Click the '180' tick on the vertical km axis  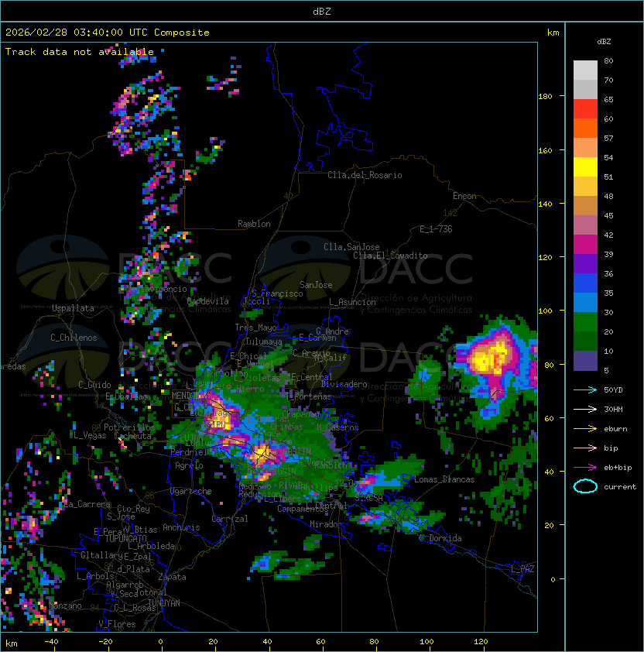tap(545, 97)
